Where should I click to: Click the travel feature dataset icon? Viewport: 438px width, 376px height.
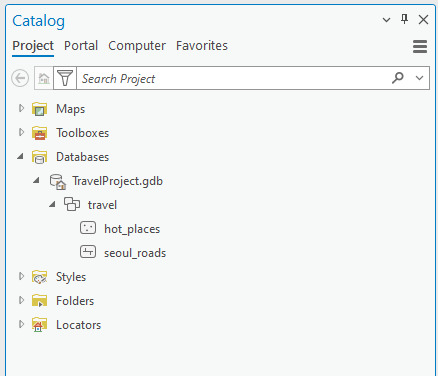pyautogui.click(x=72, y=204)
